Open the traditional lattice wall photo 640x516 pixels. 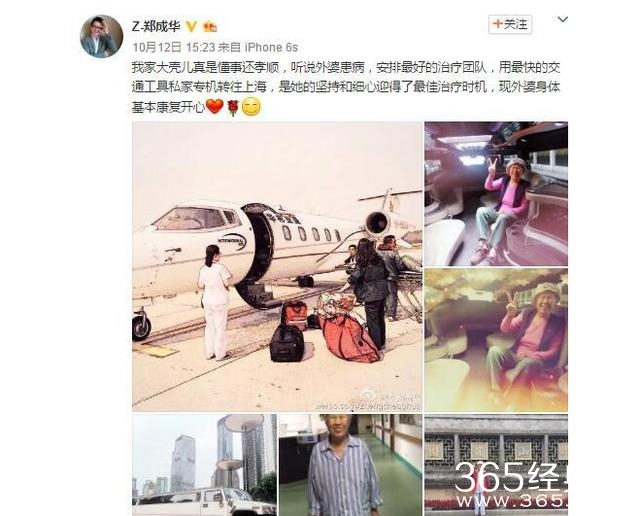(496, 465)
